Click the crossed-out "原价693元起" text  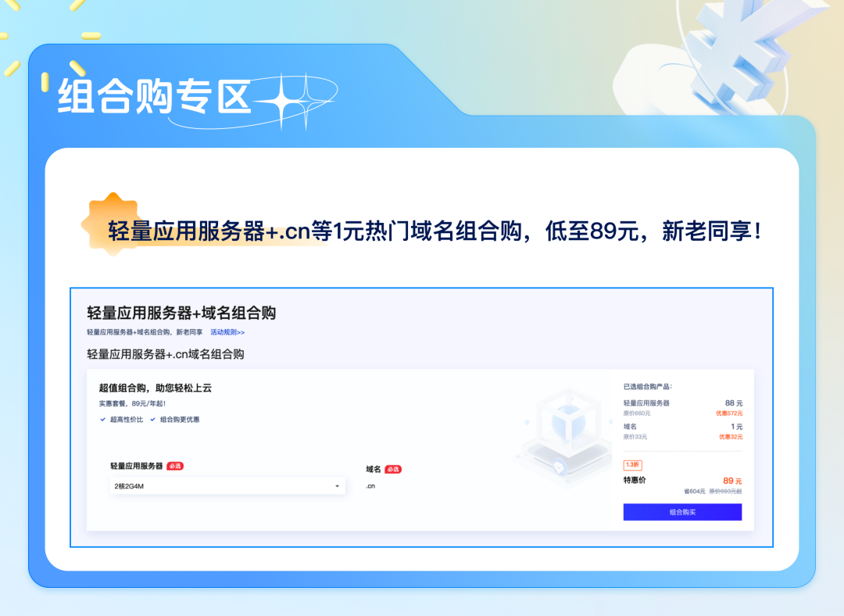click(x=725, y=491)
